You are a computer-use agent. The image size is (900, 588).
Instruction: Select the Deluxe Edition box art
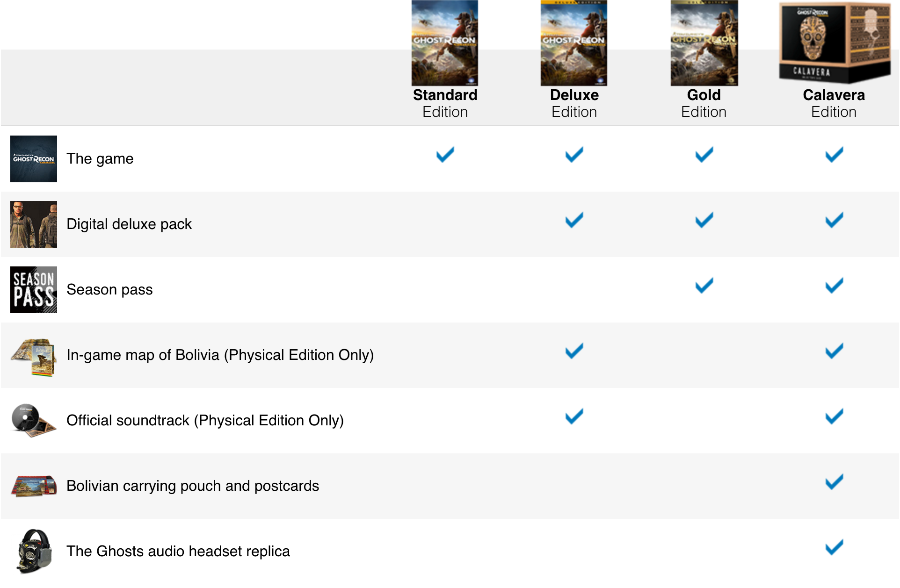pos(574,43)
